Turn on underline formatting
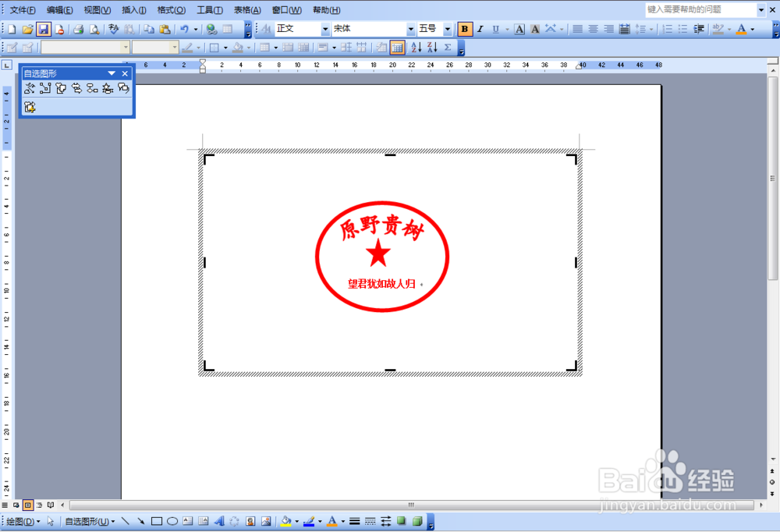The image size is (780, 532). (x=497, y=29)
